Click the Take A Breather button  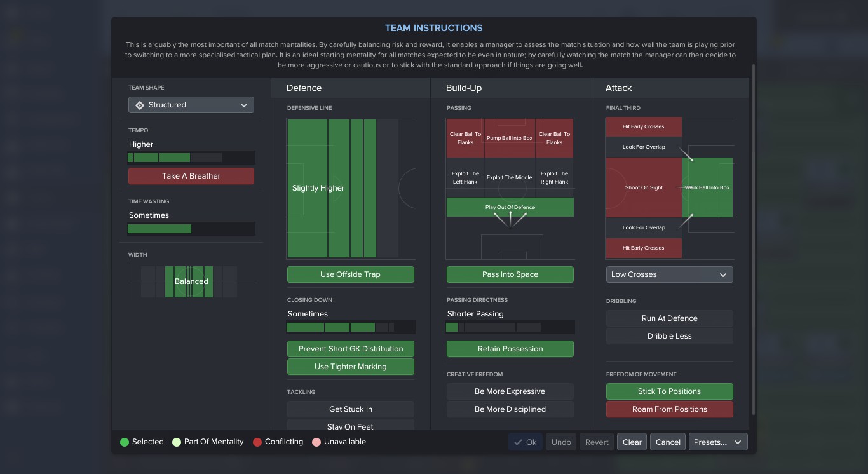[191, 176]
